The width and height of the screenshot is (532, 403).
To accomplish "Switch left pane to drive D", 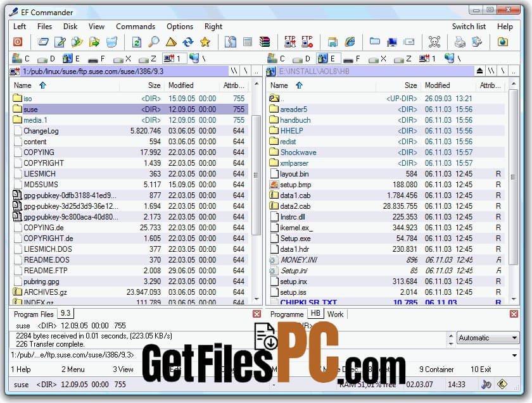I will coord(46,59).
